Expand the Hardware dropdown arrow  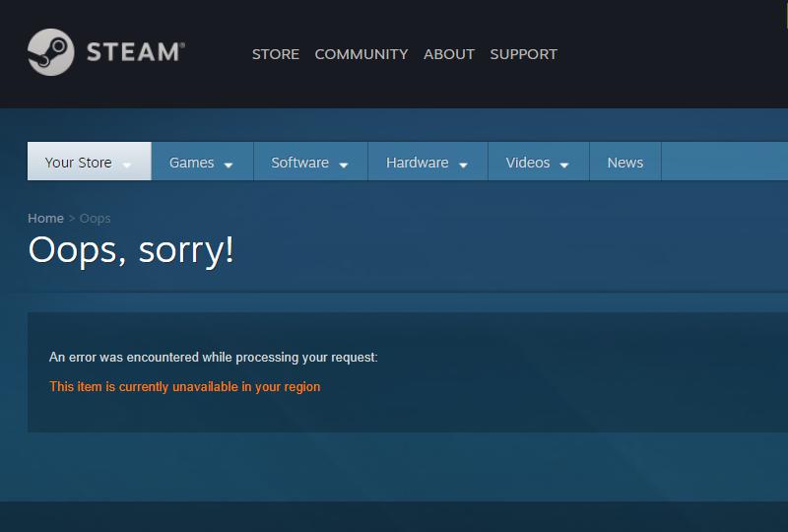click(x=463, y=165)
